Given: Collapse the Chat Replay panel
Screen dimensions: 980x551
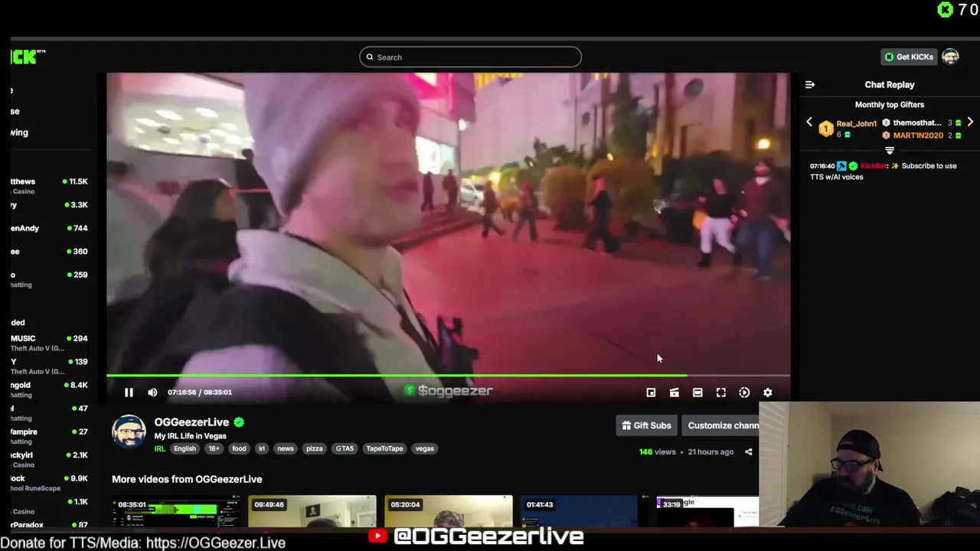Looking at the screenshot, I should (810, 85).
